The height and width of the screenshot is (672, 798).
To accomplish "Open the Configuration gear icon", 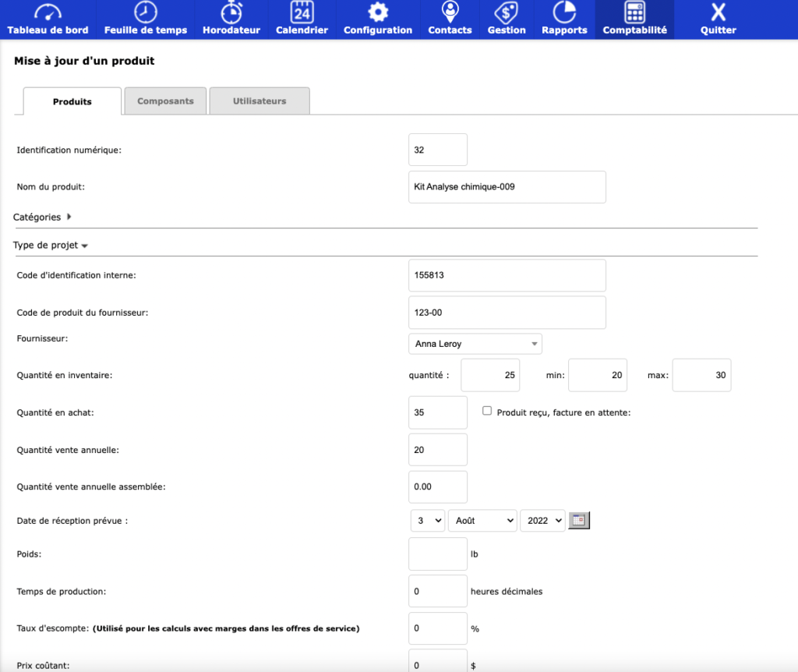I will [378, 12].
